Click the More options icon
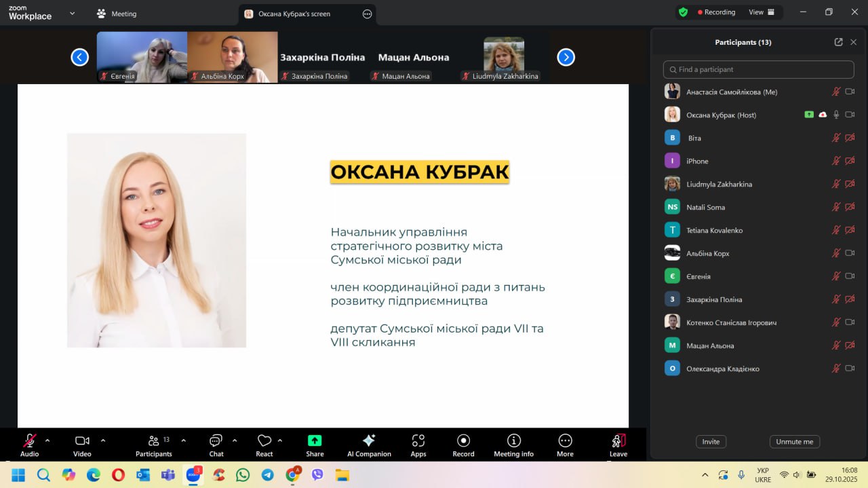Image resolution: width=868 pixels, height=488 pixels. coord(565,445)
